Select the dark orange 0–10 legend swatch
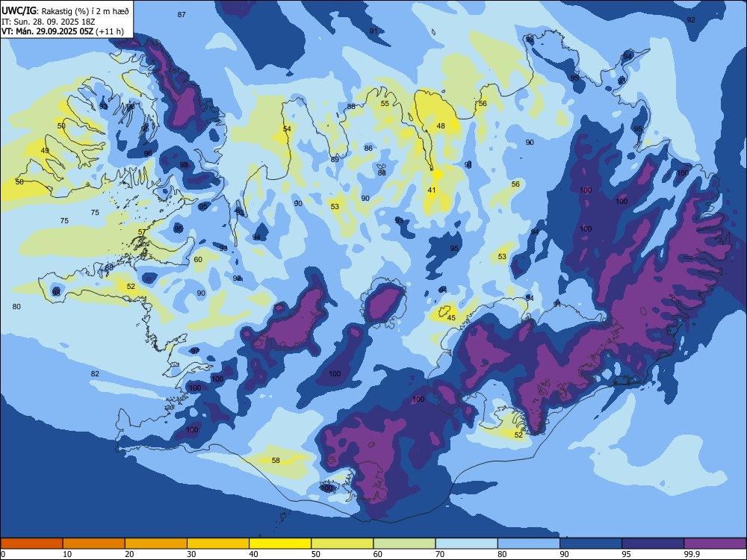This screenshot has height=560, width=747. [31, 544]
